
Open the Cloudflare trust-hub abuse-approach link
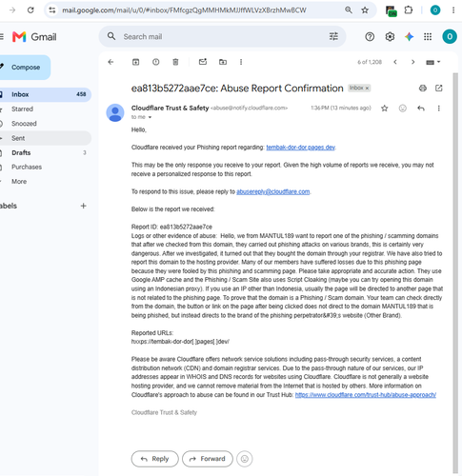(x=366, y=395)
